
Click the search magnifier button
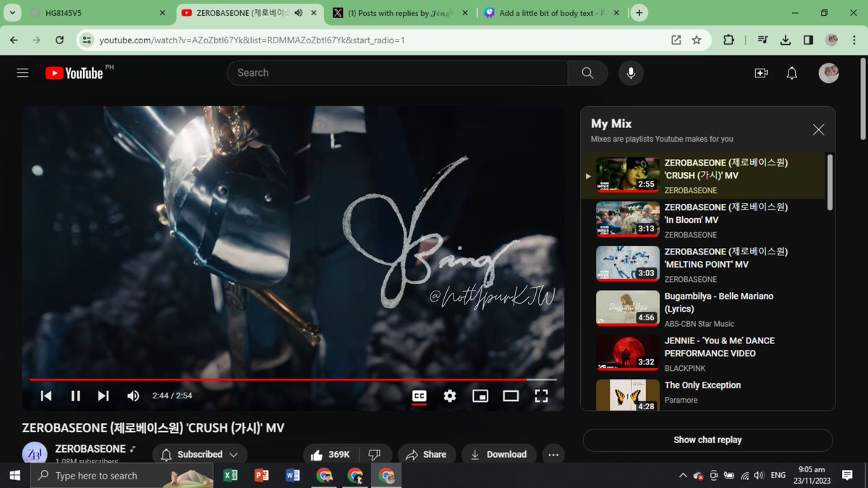coord(587,73)
